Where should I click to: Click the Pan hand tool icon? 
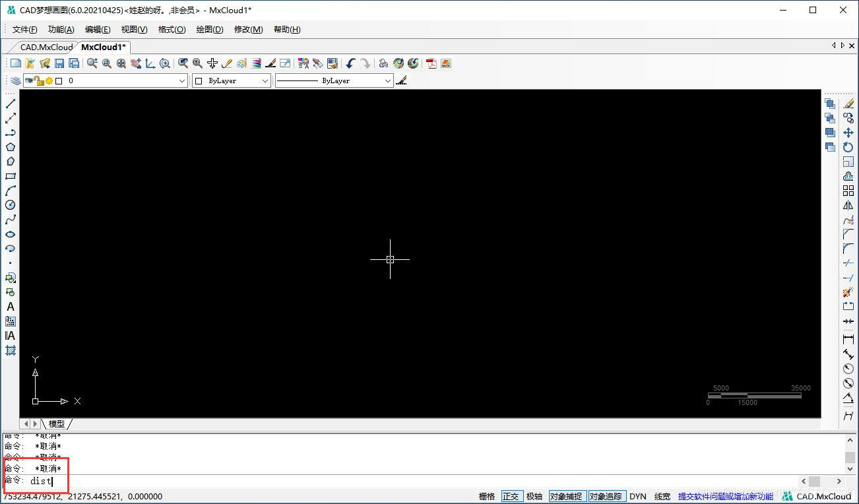click(x=136, y=63)
